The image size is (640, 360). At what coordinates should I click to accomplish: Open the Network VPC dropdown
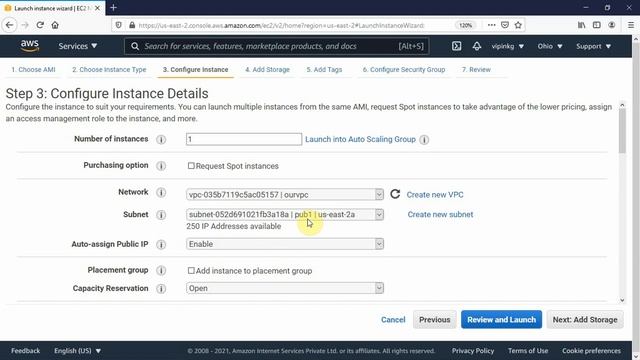coord(285,194)
